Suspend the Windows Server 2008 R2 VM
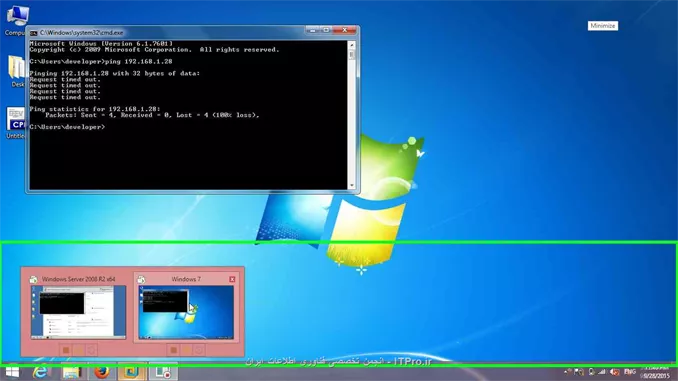The height and width of the screenshot is (381, 678). tap(79, 350)
